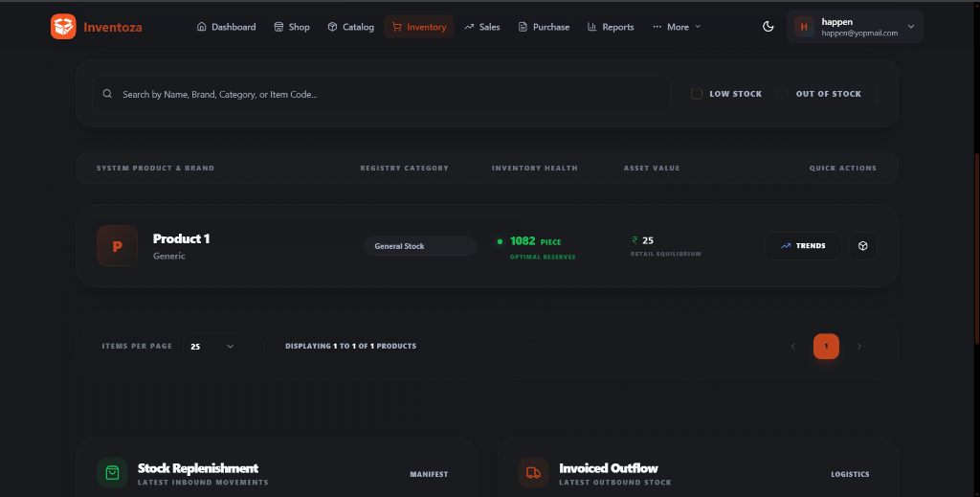Click the Logistics label
This screenshot has width=980, height=497.
coord(850,474)
